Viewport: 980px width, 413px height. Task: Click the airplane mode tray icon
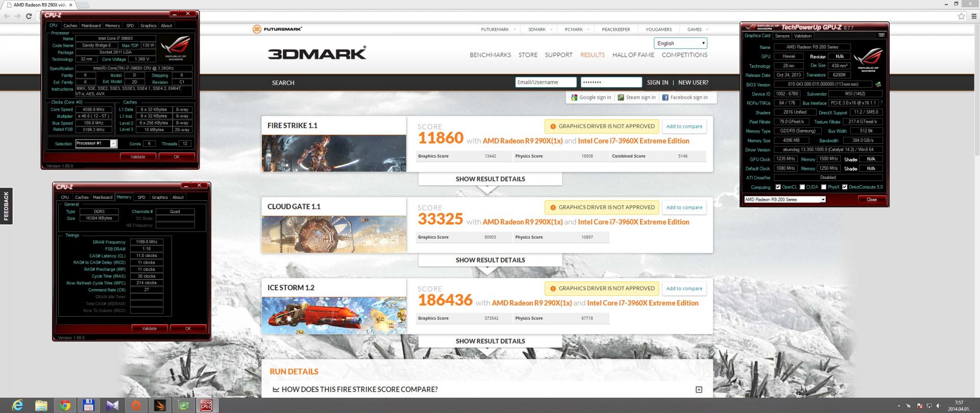909,406
